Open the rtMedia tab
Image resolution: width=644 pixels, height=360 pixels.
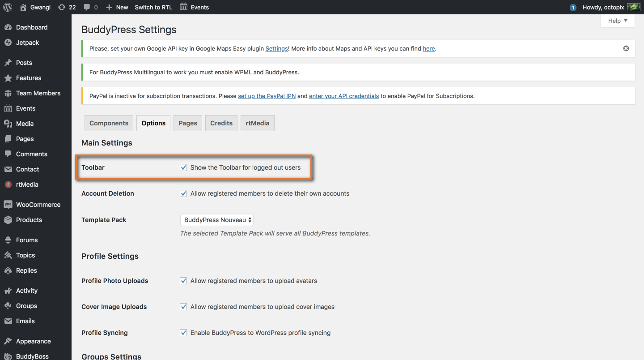(258, 123)
